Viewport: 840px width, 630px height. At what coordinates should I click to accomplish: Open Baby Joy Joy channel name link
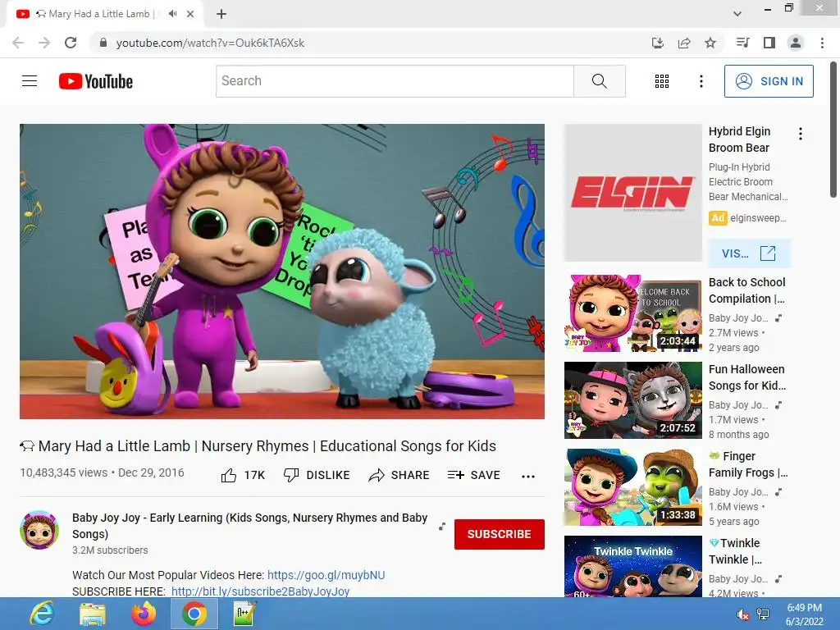point(249,526)
